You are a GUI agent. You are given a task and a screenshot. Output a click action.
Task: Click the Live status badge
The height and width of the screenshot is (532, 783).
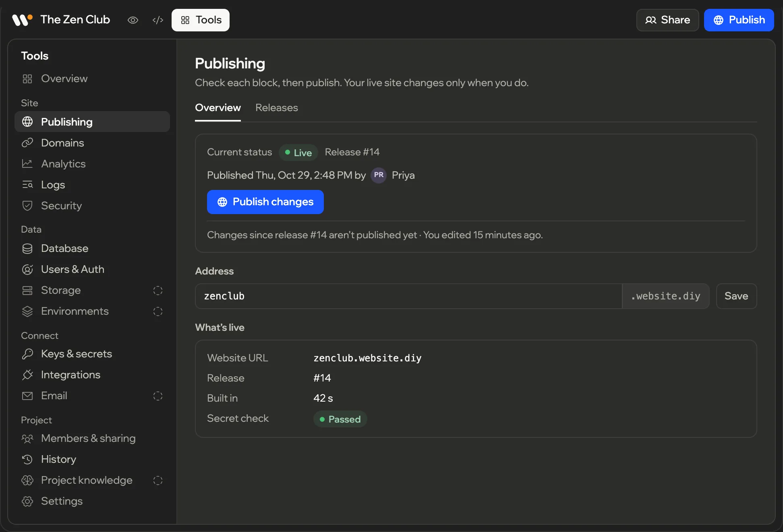point(298,153)
